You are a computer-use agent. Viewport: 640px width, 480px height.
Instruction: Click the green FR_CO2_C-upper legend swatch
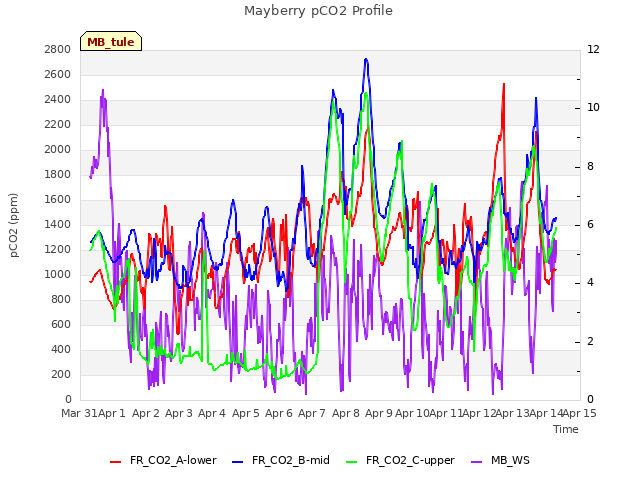point(351,462)
